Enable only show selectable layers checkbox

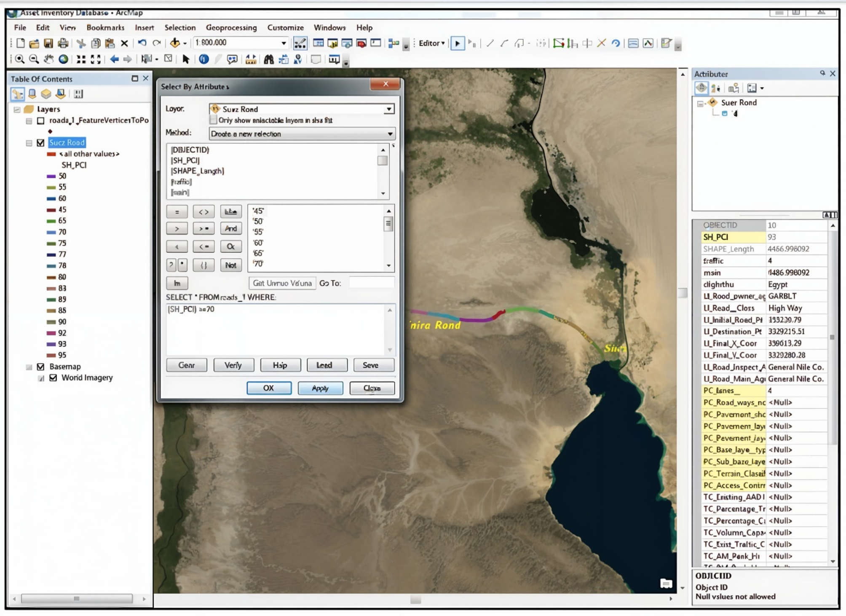214,121
